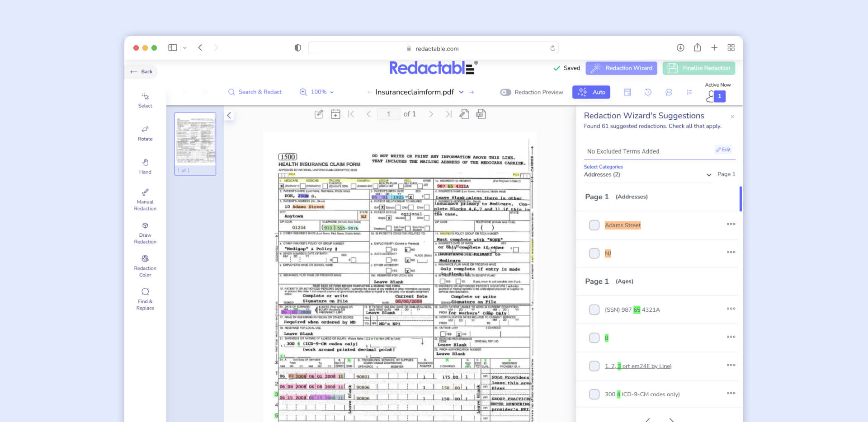
Task: Launch the Redaction Wizard
Action: (x=622, y=68)
